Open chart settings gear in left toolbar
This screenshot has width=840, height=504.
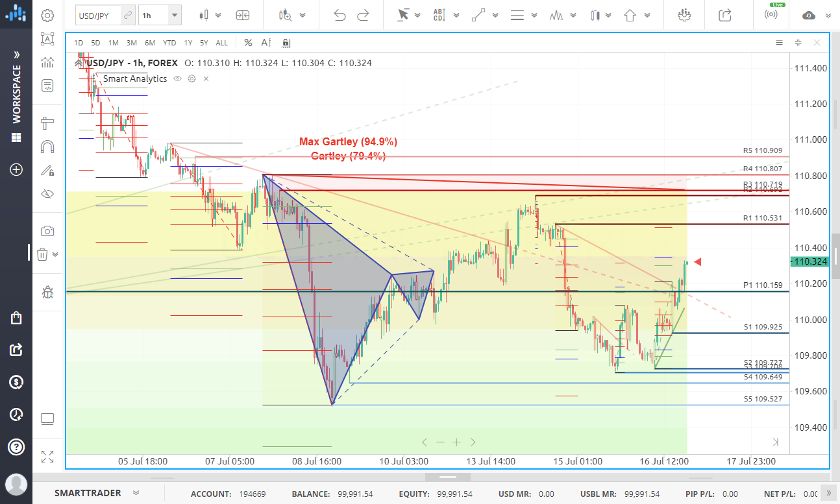(x=47, y=16)
